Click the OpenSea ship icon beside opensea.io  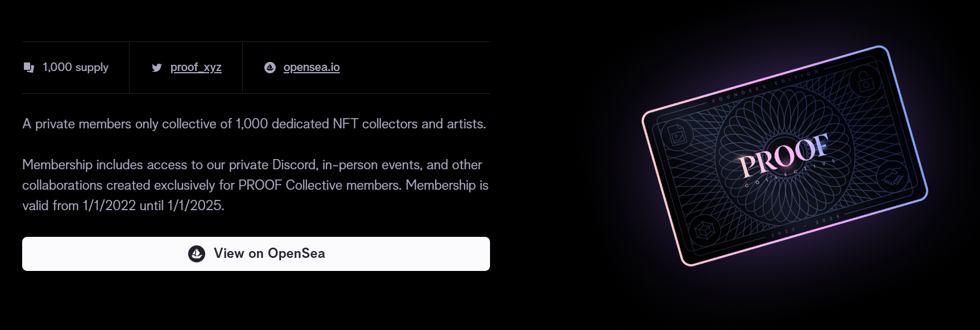pyautogui.click(x=269, y=67)
